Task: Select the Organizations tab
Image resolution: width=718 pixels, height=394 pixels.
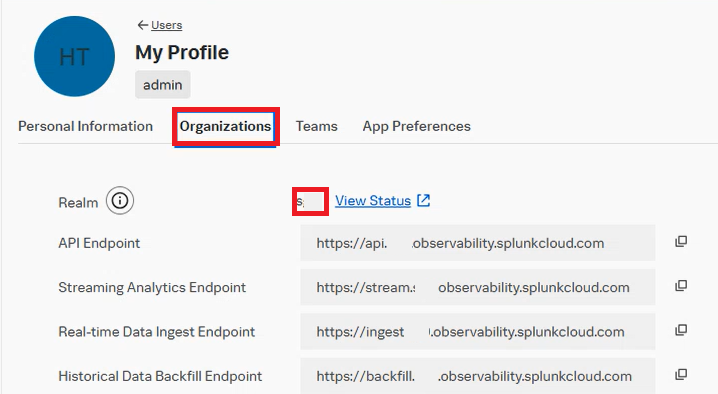Action: pyautogui.click(x=225, y=126)
